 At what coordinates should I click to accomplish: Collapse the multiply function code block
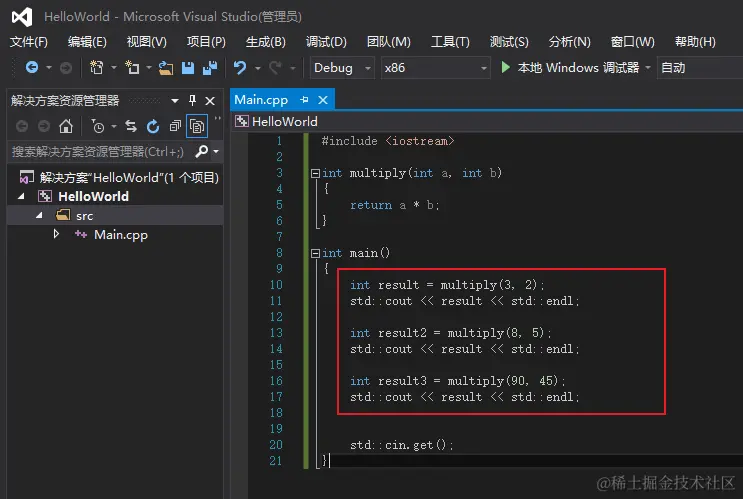pyautogui.click(x=315, y=173)
